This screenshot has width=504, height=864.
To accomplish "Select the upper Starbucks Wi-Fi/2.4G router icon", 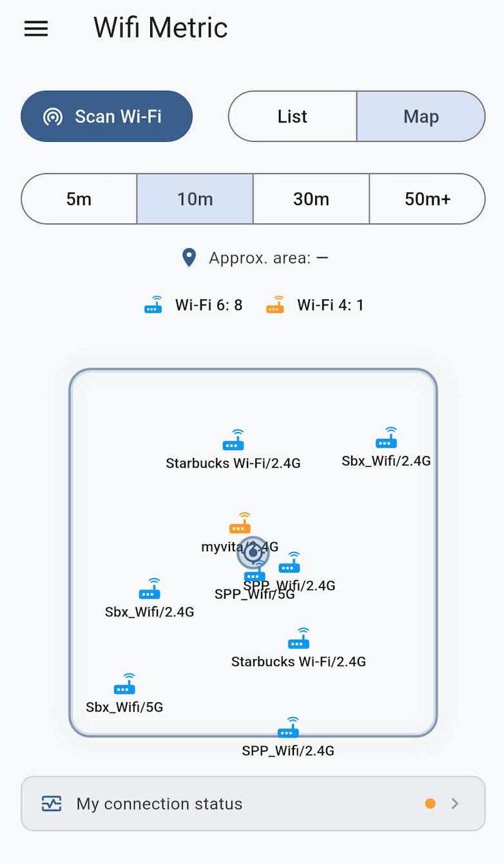I will pos(234,440).
